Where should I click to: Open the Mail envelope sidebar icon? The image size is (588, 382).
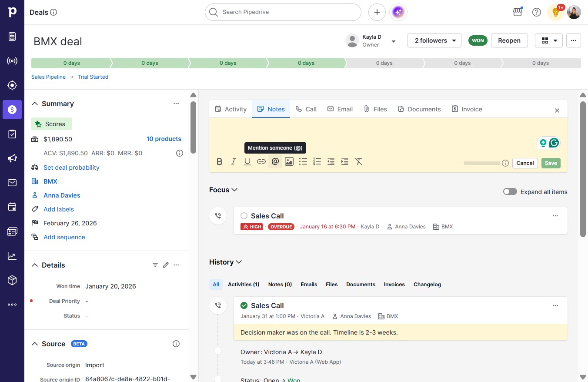coord(12,183)
